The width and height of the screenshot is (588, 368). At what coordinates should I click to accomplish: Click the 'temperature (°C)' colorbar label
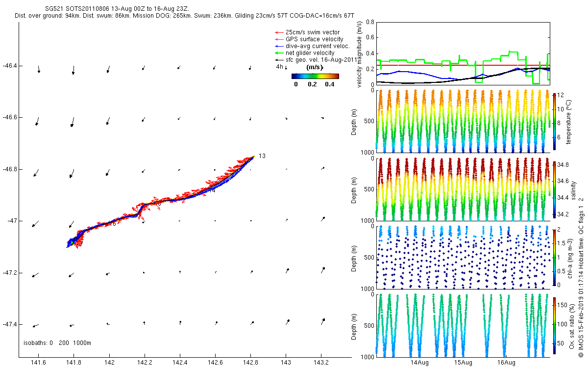(569, 122)
